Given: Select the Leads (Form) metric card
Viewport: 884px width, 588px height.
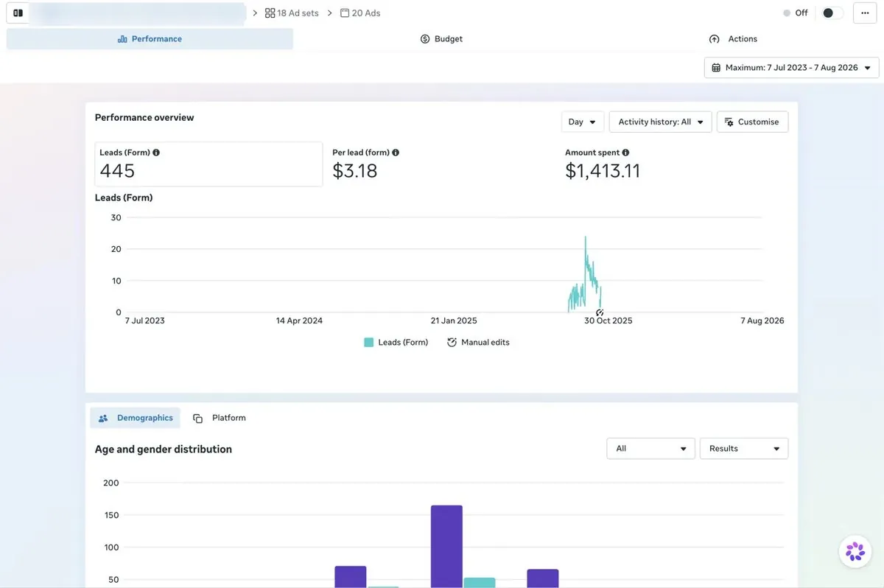Looking at the screenshot, I should pyautogui.click(x=209, y=164).
